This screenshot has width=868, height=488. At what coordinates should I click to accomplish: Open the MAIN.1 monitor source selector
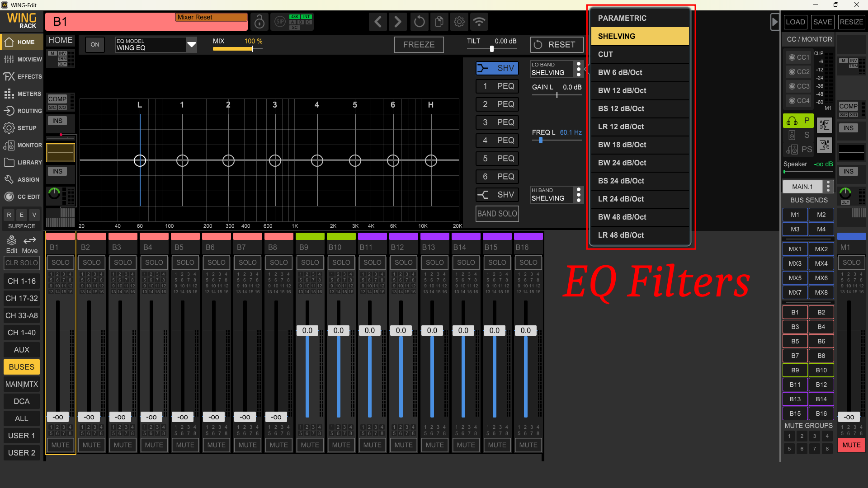tap(808, 186)
